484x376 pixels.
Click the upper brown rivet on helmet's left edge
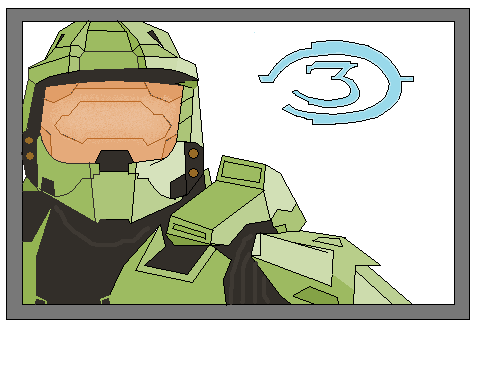tap(29, 140)
